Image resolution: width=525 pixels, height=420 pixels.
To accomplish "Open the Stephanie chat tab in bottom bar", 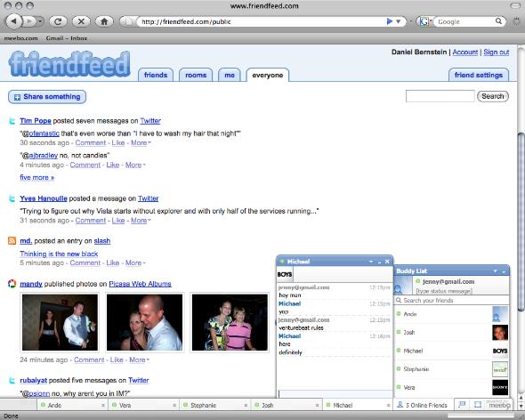I will (x=214, y=405).
